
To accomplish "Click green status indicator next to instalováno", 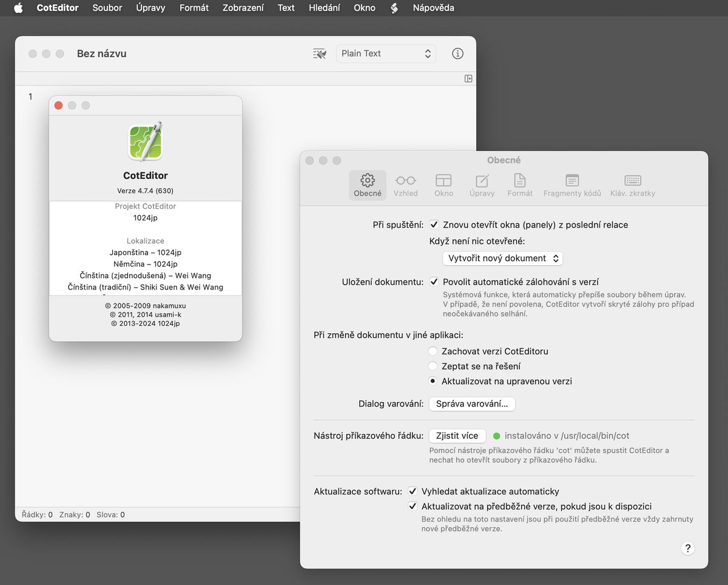I will [x=496, y=436].
